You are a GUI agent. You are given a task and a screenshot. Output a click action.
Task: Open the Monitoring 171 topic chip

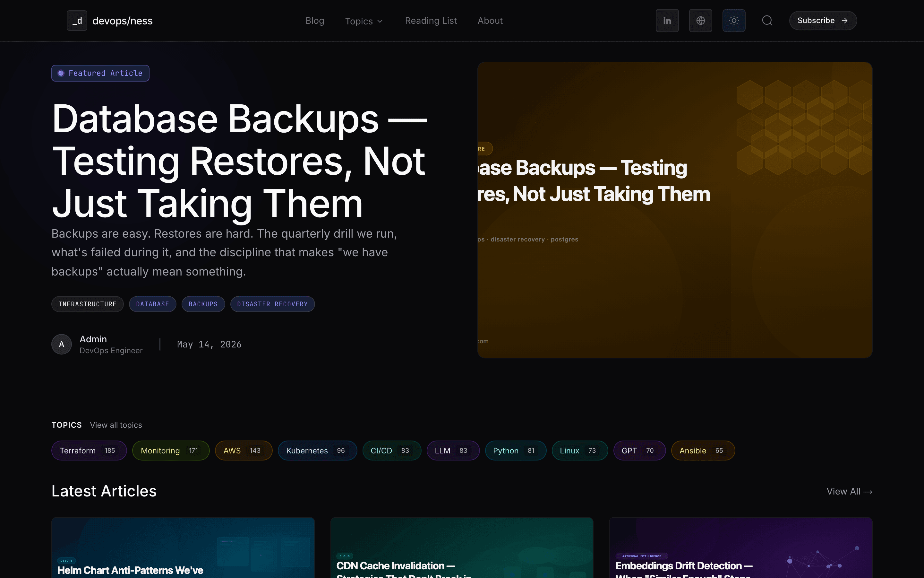tap(171, 450)
